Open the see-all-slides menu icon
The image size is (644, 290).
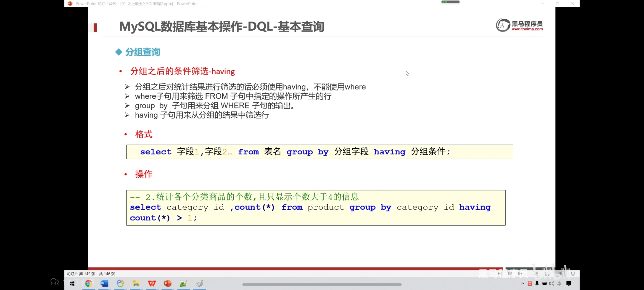[x=510, y=273]
